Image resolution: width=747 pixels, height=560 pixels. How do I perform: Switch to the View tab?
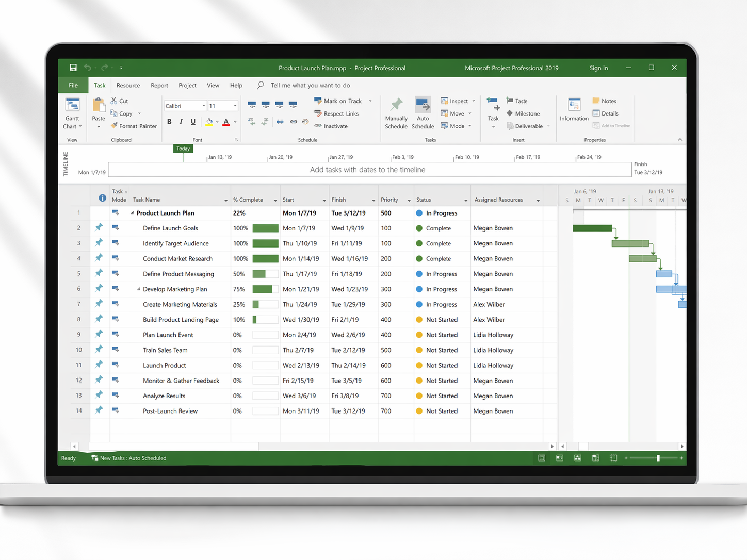click(213, 85)
